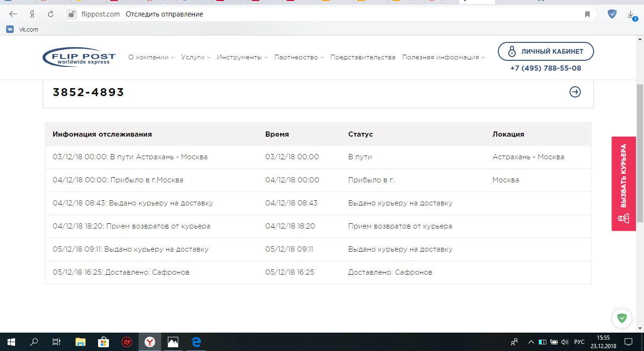Image resolution: width=644 pixels, height=351 pixels.
Task: Bookmark this page with the bookmark icon
Action: (587, 14)
